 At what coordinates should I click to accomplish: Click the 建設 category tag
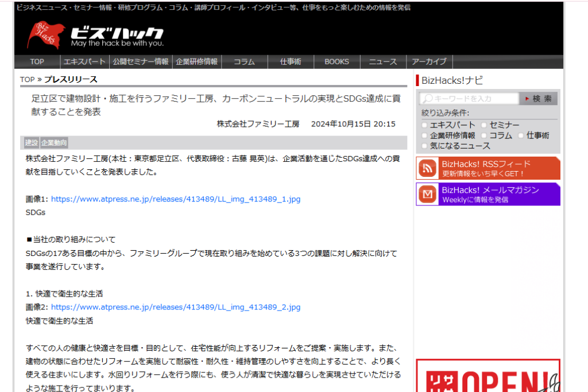(x=32, y=143)
